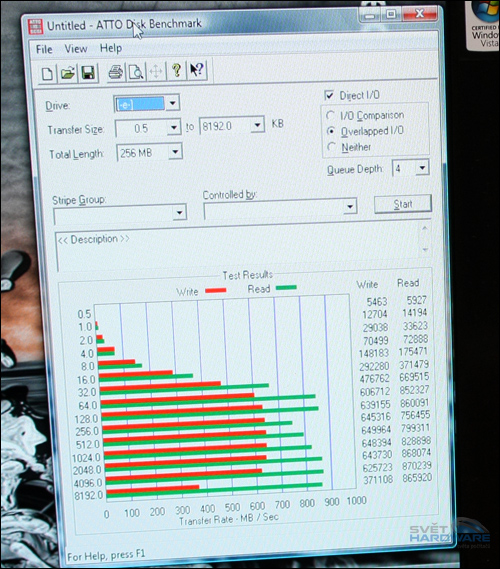The image size is (500, 569).
Task: Expand the Stripe Group dropdown
Action: [x=180, y=213]
